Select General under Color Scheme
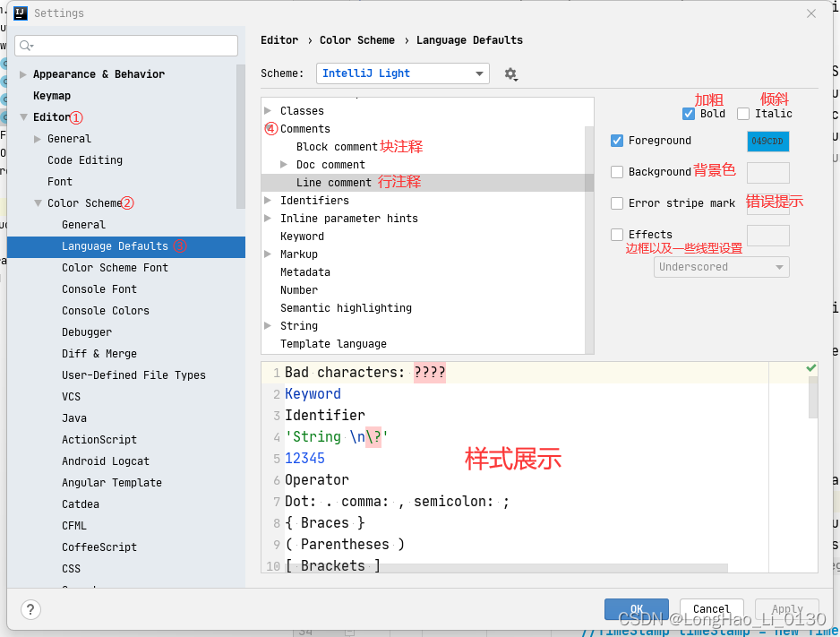840x637 pixels. 83,225
